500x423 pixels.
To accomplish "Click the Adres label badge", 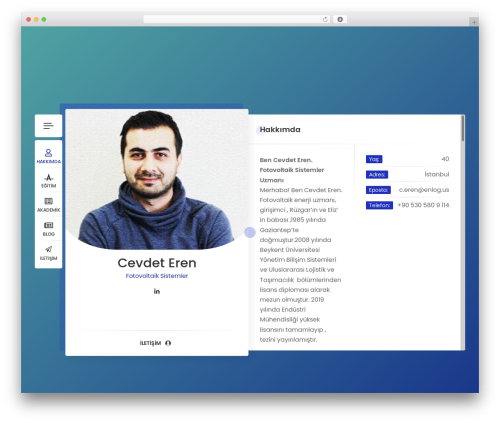I will click(377, 174).
